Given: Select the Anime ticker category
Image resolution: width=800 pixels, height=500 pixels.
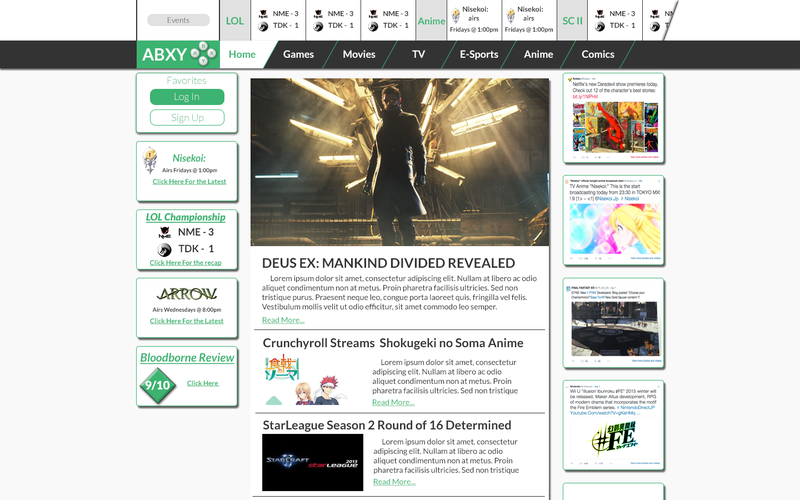Looking at the screenshot, I should point(431,21).
